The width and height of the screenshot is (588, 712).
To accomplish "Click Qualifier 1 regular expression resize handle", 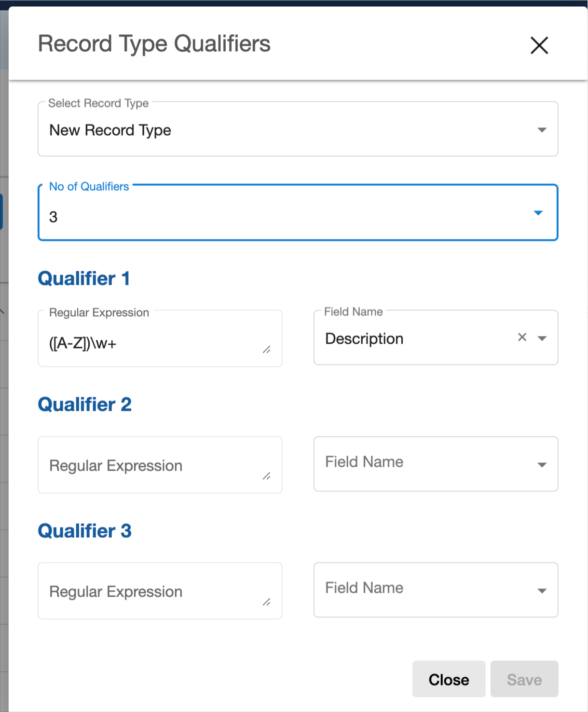I will (x=267, y=349).
